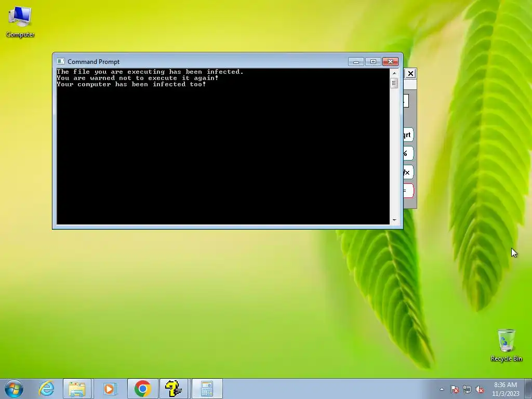
Task: Click the percent button in background calculator
Action: pos(408,153)
